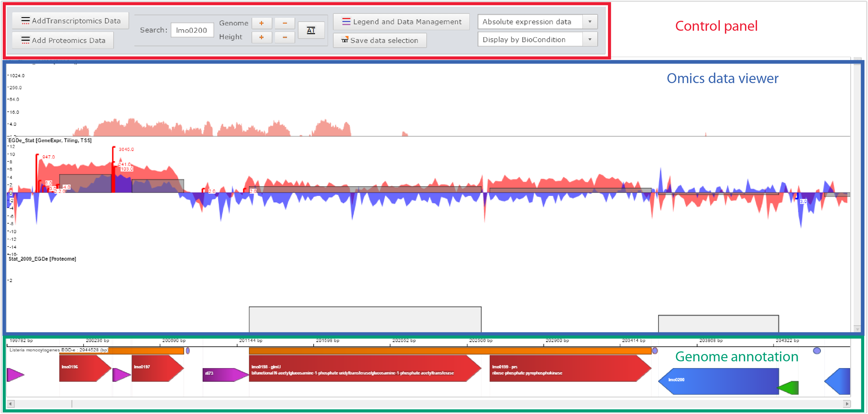Click the 103.0 TSS value label
The height and width of the screenshot is (414, 868).
tap(127, 169)
